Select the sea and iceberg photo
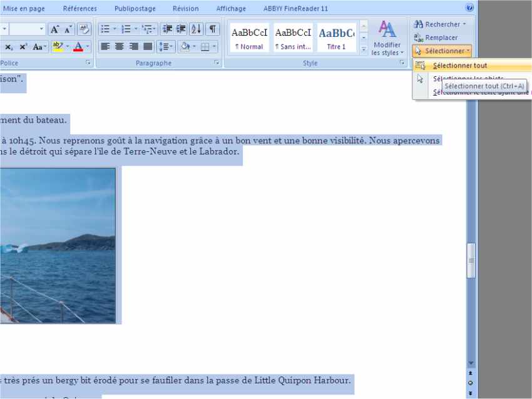Screen dimensions: 532x399 58,245
